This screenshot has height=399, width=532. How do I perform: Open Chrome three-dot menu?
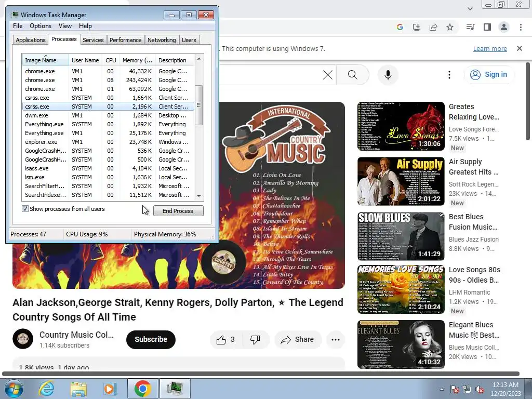point(521,27)
